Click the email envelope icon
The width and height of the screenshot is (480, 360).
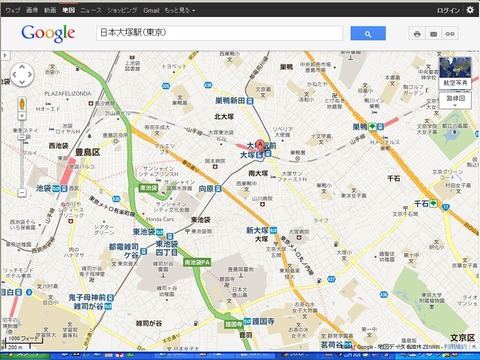tap(433, 34)
